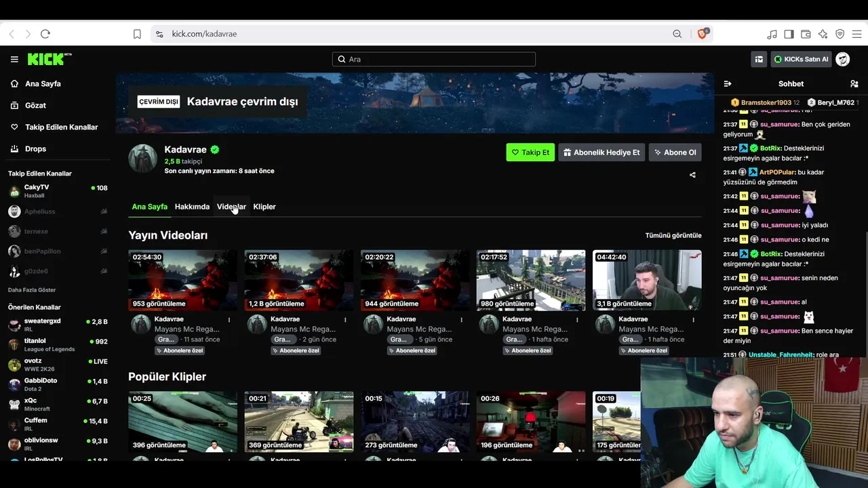Play the 00:25 popular clip
Image resolution: width=868 pixels, height=488 pixels.
pyautogui.click(x=183, y=422)
